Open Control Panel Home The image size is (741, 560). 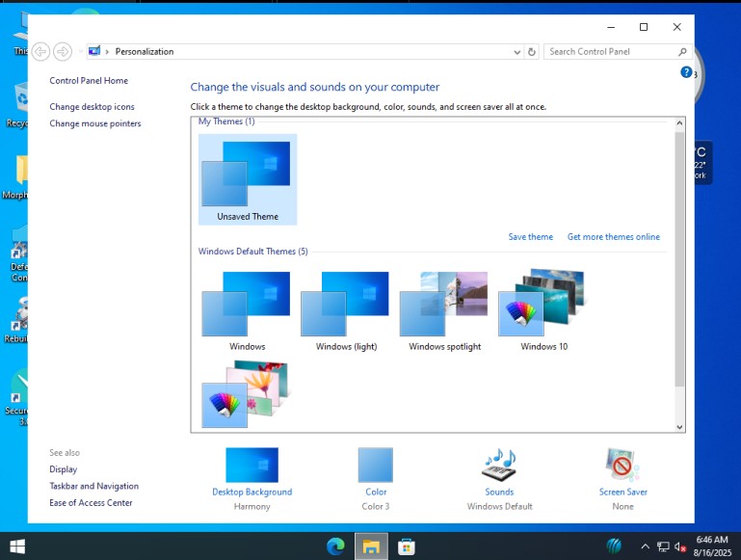click(x=89, y=80)
